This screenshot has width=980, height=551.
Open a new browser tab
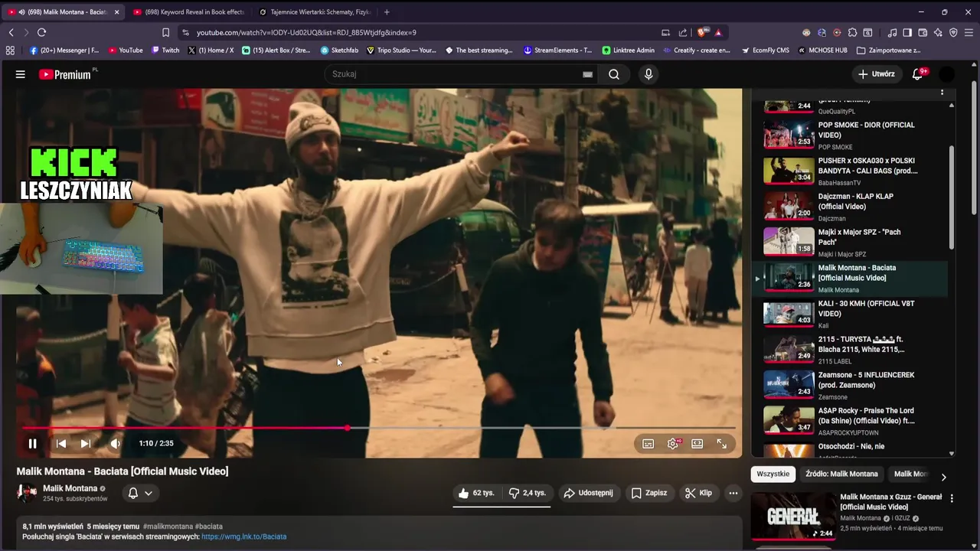[387, 12]
